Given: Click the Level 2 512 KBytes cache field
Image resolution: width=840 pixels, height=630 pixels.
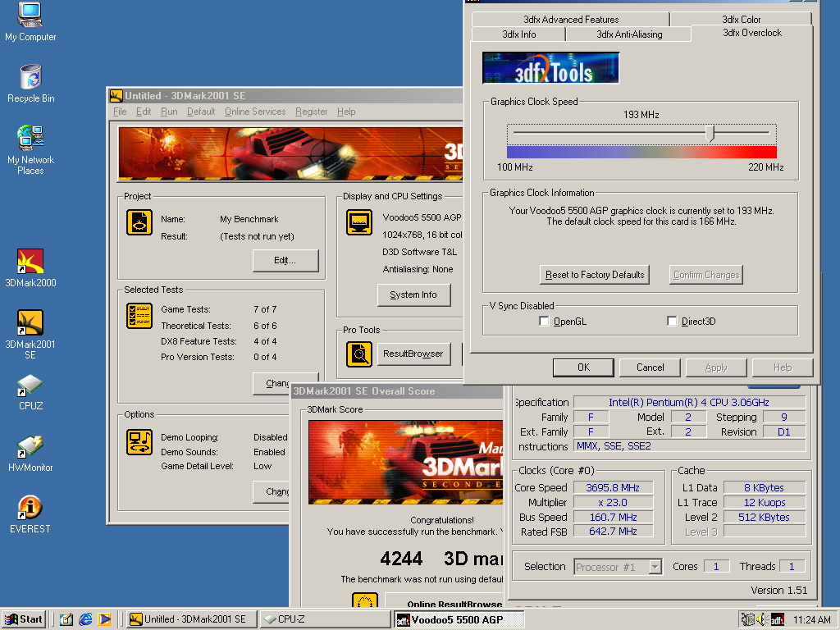Looking at the screenshot, I should click(x=764, y=518).
